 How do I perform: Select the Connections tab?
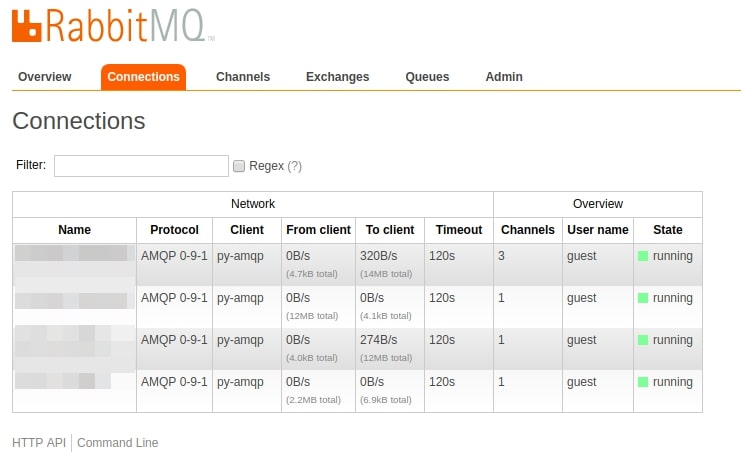[x=143, y=77]
